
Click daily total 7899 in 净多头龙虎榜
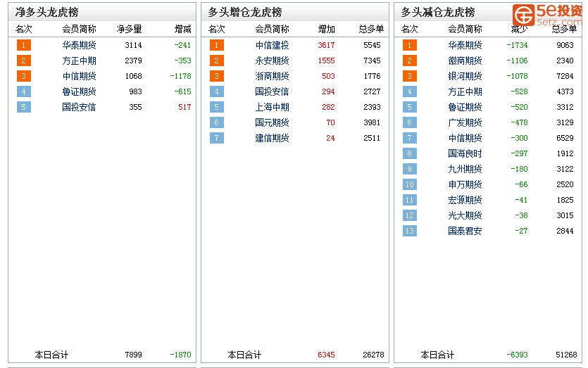pyautogui.click(x=134, y=355)
